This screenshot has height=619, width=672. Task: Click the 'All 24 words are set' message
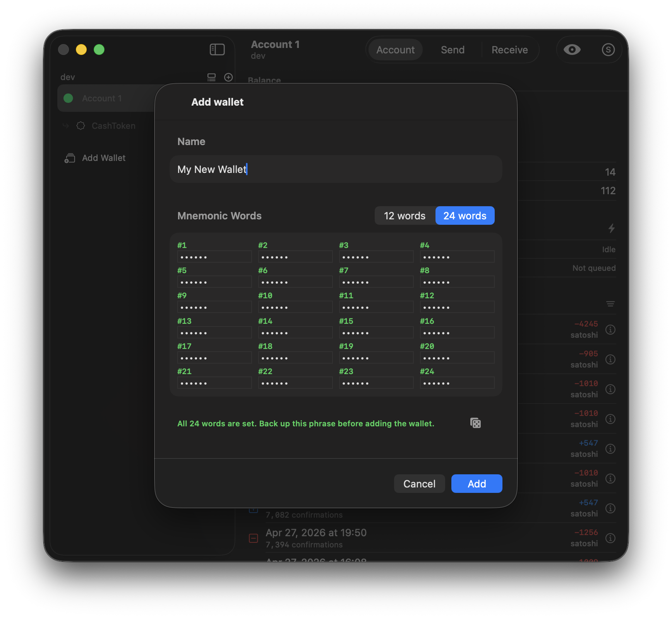pyautogui.click(x=306, y=424)
